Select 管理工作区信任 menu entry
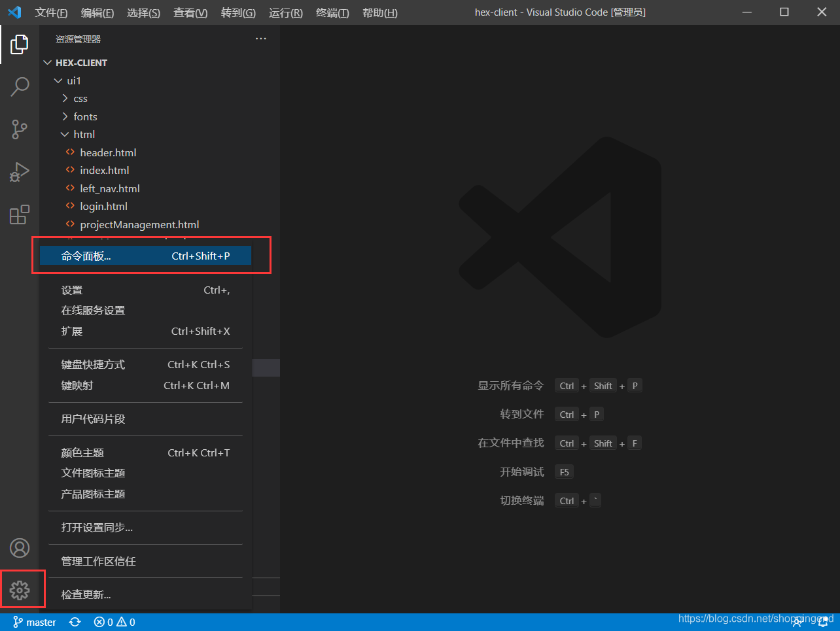 tap(145, 561)
